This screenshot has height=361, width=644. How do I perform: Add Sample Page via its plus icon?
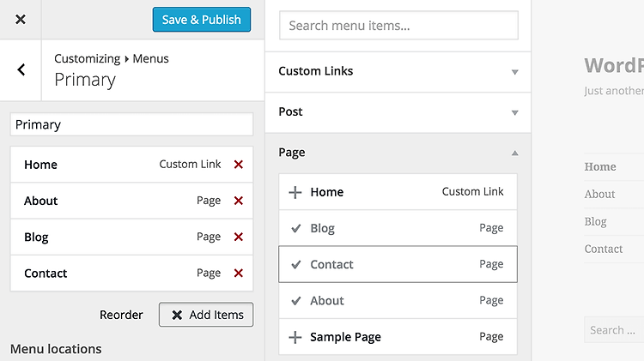[x=295, y=337]
